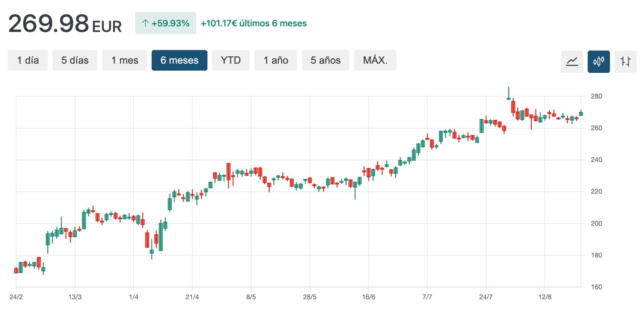Viewport: 644px width, 310px height.
Task: Select the 1 día time range
Action: click(x=28, y=60)
